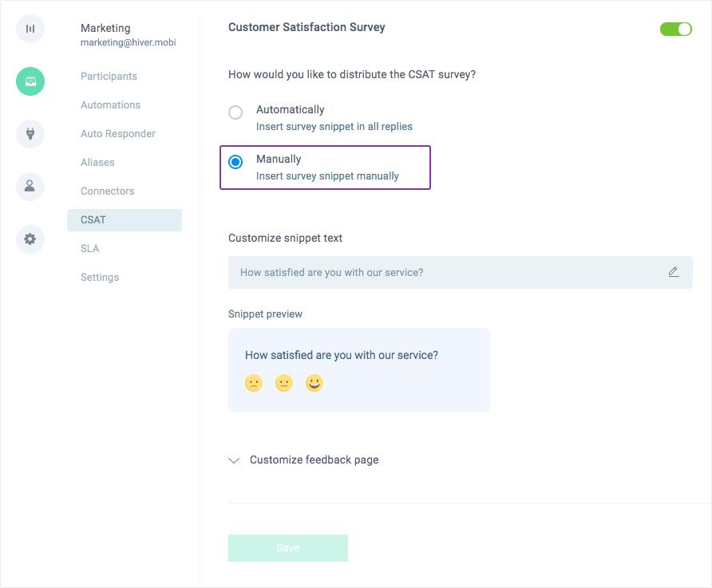The height and width of the screenshot is (588, 712).
Task: Click the green shared mailbox icon
Action: click(x=30, y=81)
